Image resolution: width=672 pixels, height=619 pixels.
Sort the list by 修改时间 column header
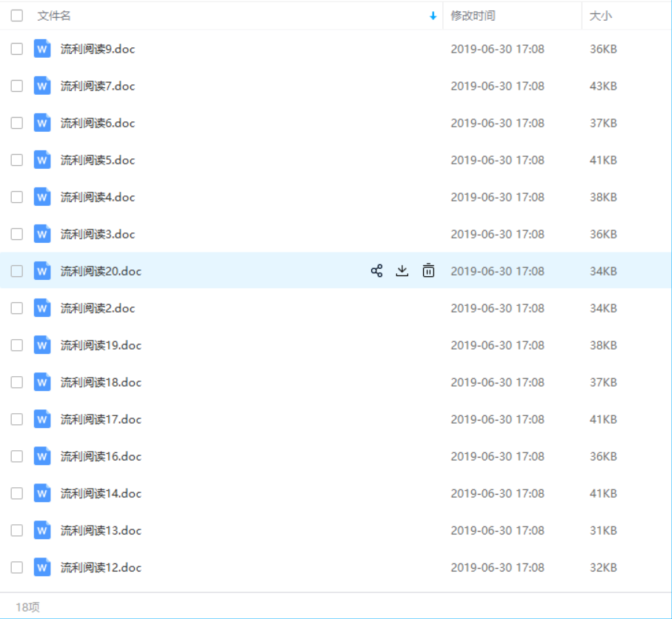coord(473,16)
